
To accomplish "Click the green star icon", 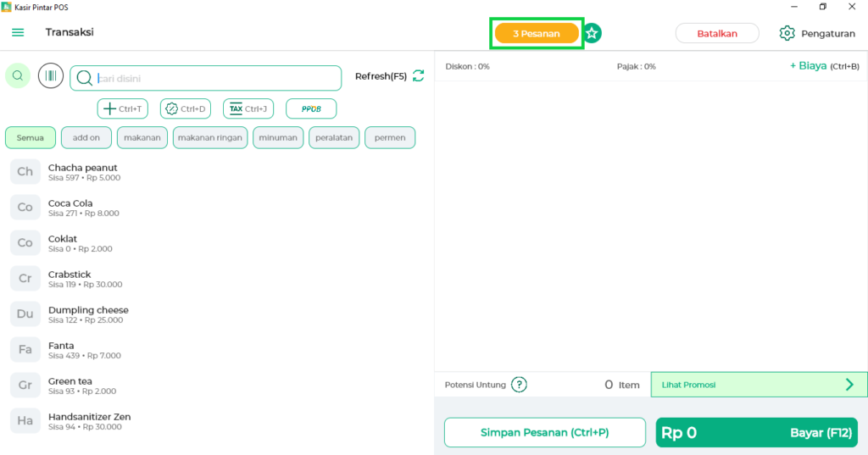I will pos(593,34).
